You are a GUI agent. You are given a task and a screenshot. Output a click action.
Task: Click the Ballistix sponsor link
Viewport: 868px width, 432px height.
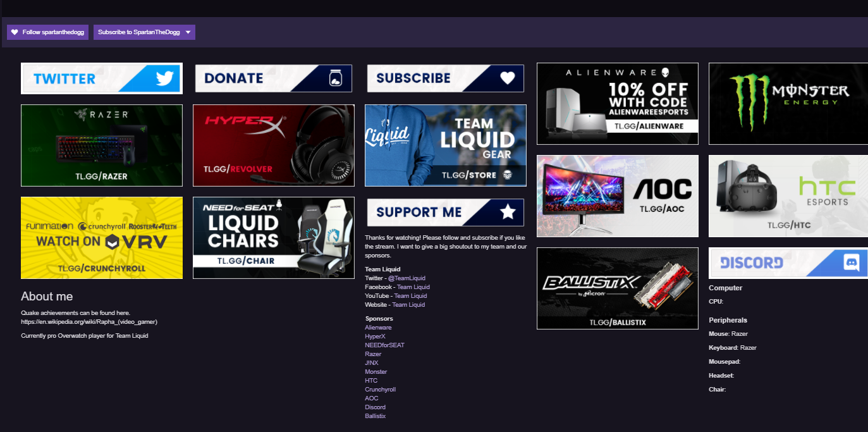[375, 416]
